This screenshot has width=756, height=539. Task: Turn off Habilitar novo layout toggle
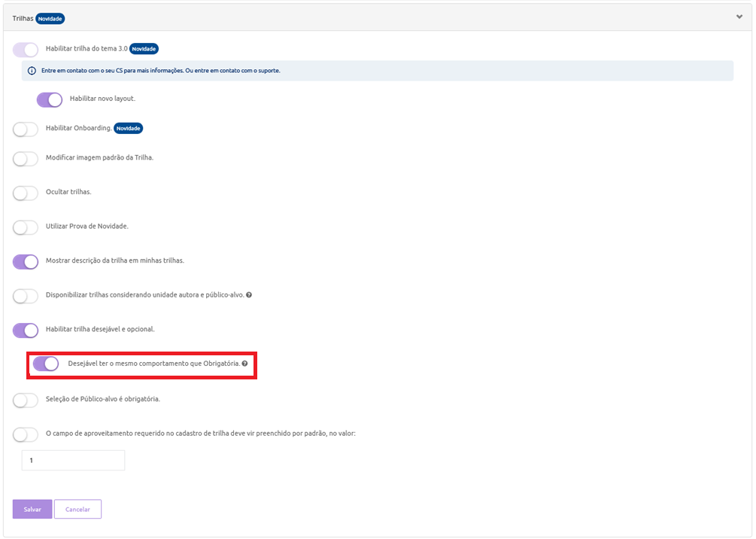50,99
